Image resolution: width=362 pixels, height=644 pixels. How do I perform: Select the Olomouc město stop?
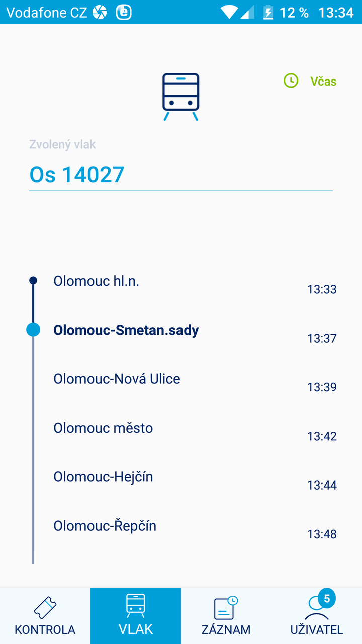click(x=103, y=428)
